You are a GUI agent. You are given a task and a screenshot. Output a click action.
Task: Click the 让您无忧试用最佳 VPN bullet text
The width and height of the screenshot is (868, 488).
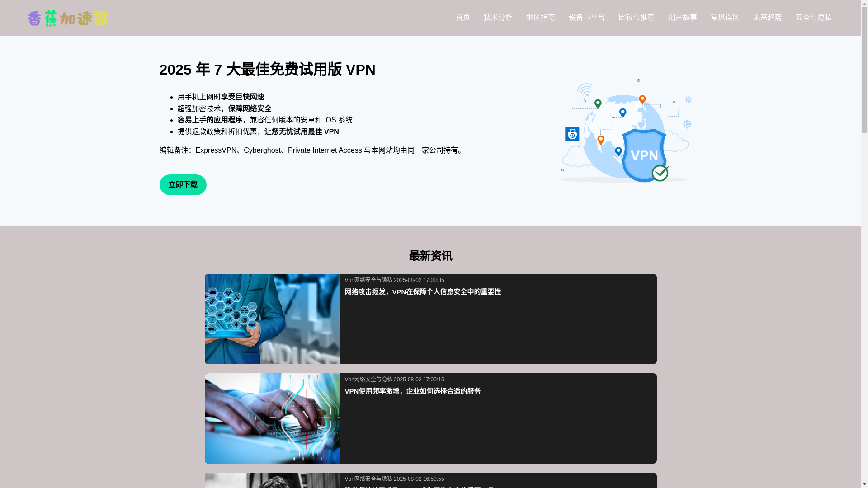point(302,132)
